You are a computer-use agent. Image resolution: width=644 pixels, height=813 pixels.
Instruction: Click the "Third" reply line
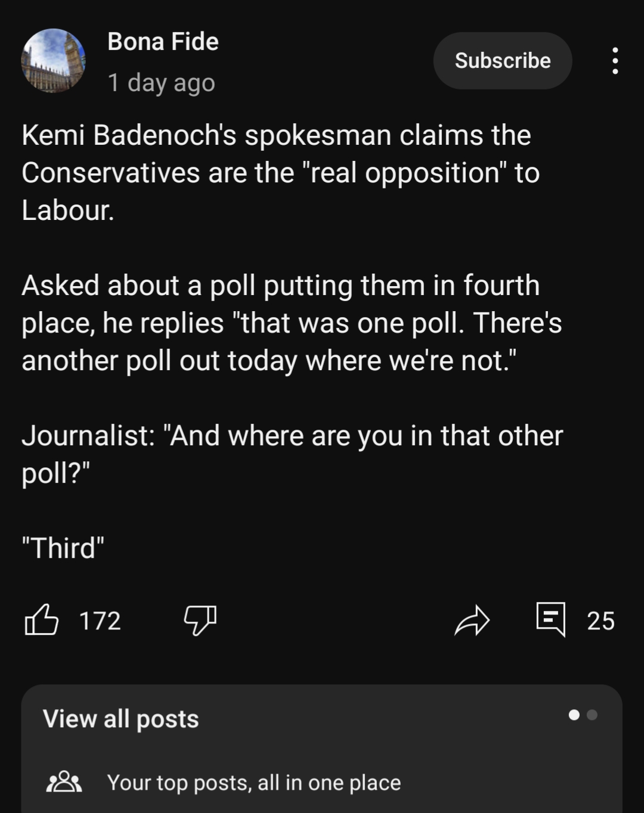point(63,548)
